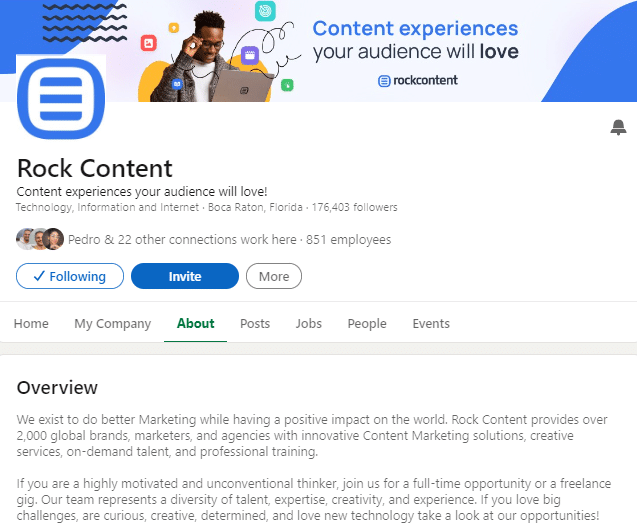Open the 851 employees link
This screenshot has width=637, height=531.
coord(348,240)
